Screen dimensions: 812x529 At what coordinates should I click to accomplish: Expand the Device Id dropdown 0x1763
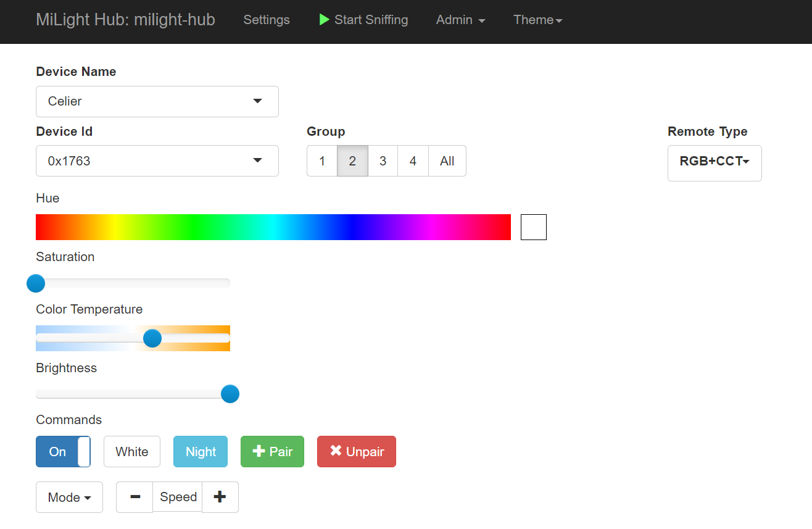point(157,161)
